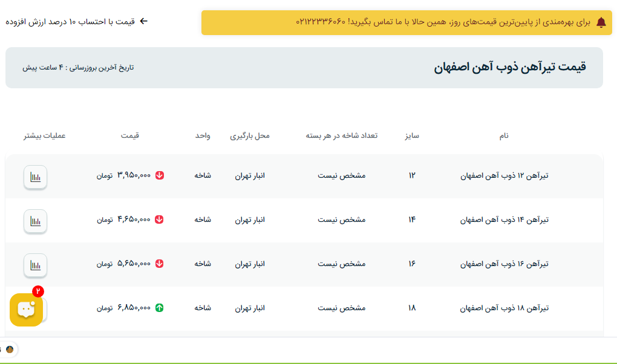
Task: Click the red down arrow beside ۵,۶۵۰,۰۰۰
Action: pyautogui.click(x=160, y=264)
